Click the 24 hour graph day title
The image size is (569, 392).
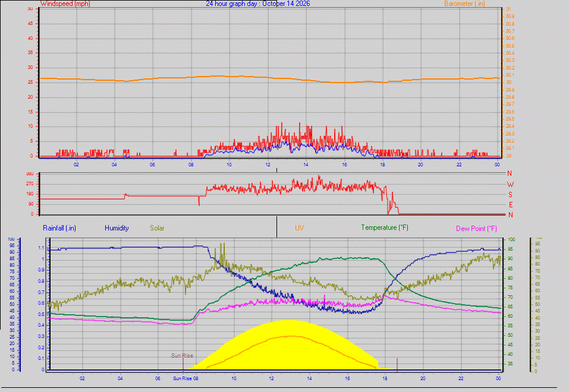pos(258,4)
